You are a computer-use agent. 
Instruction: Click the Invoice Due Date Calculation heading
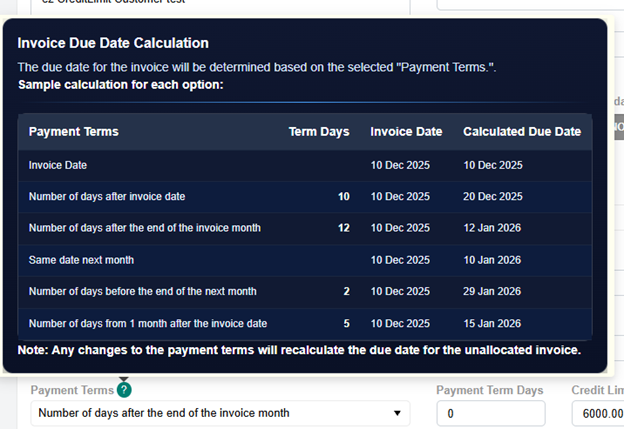coord(113,43)
